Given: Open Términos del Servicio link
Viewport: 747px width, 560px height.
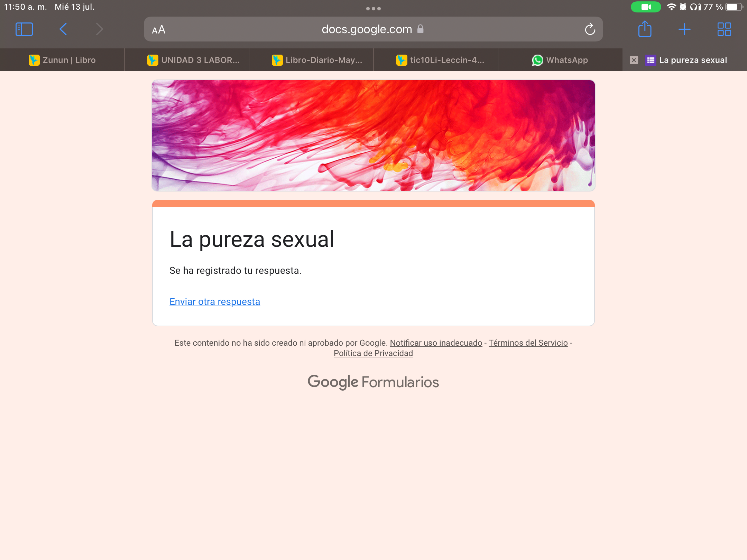Looking at the screenshot, I should click(528, 343).
